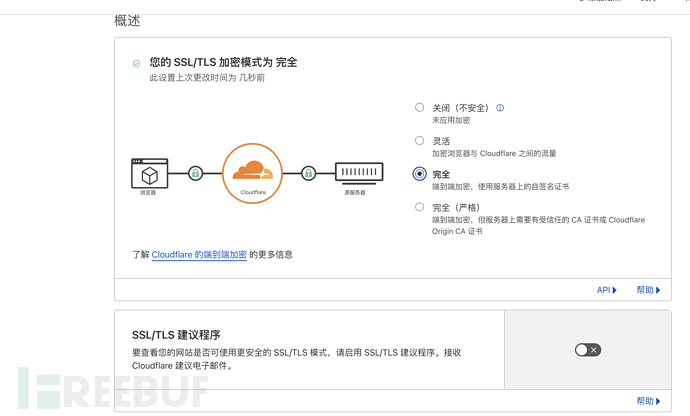Open the Cloudflare 的端到端加密 link
Image resolution: width=690 pixels, height=416 pixels.
point(199,255)
